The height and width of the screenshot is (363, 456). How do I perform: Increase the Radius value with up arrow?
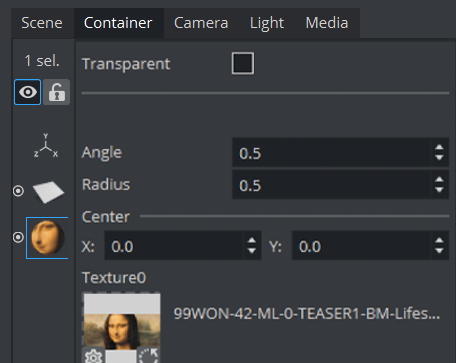point(439,180)
